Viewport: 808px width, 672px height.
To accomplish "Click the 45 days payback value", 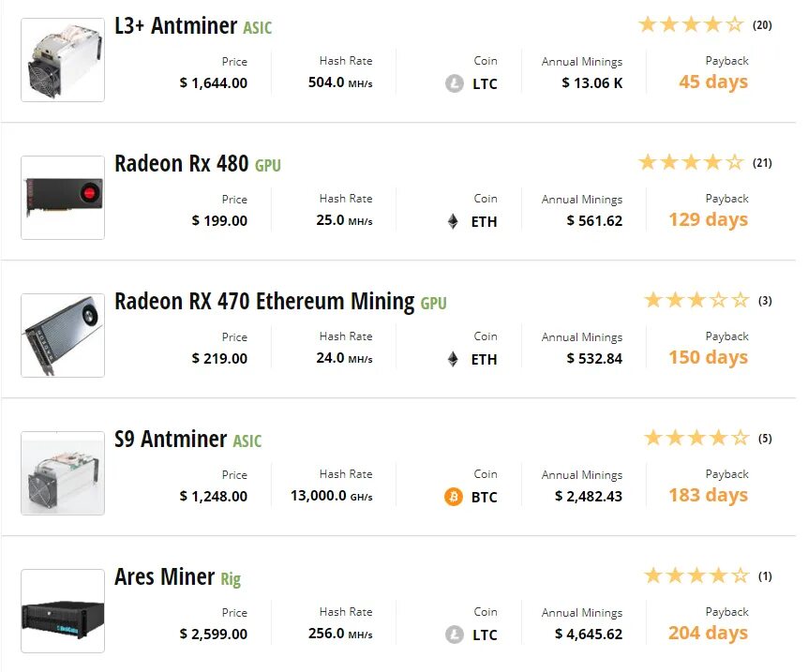I will click(713, 82).
